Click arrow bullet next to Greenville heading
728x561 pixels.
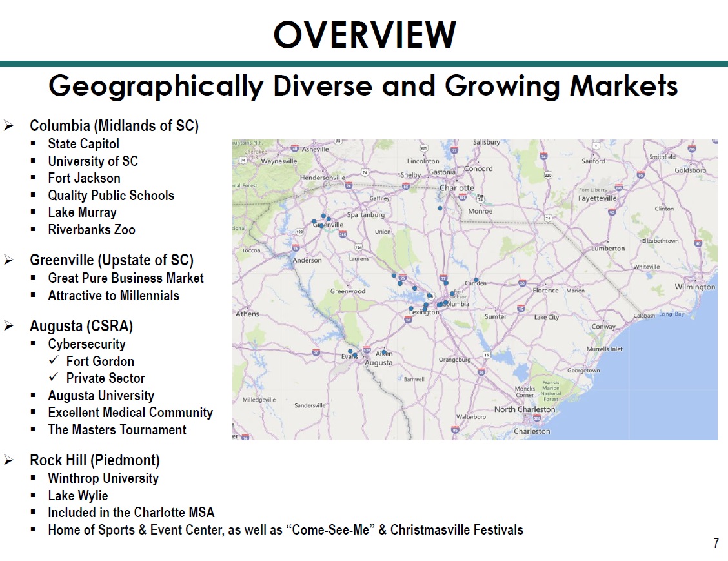pyautogui.click(x=9, y=260)
